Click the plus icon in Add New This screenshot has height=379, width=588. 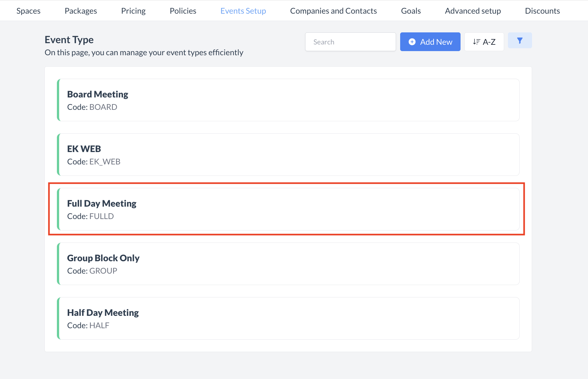tap(412, 42)
